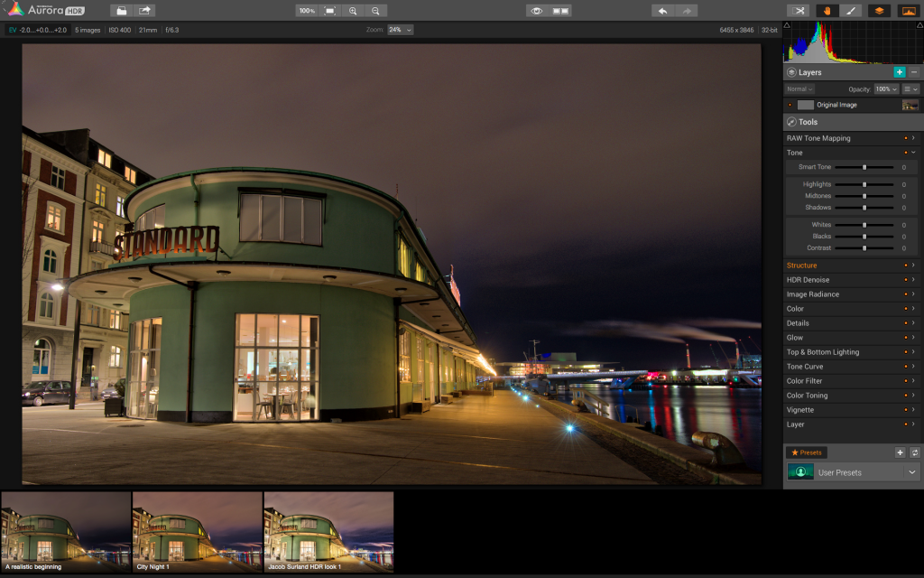This screenshot has width=924, height=578.
Task: Click the Tools panel header
Action: [x=854, y=122]
